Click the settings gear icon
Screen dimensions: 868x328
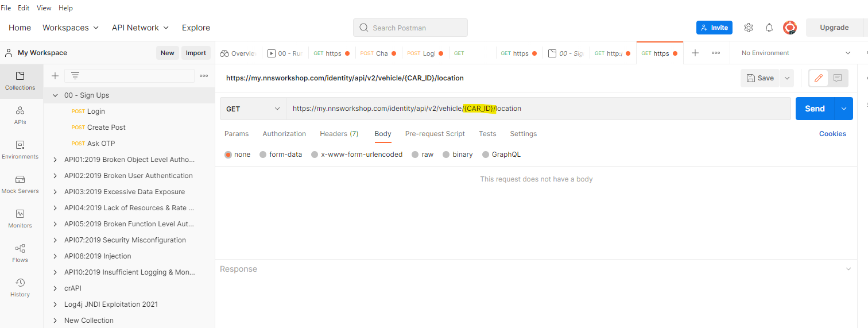coord(749,28)
